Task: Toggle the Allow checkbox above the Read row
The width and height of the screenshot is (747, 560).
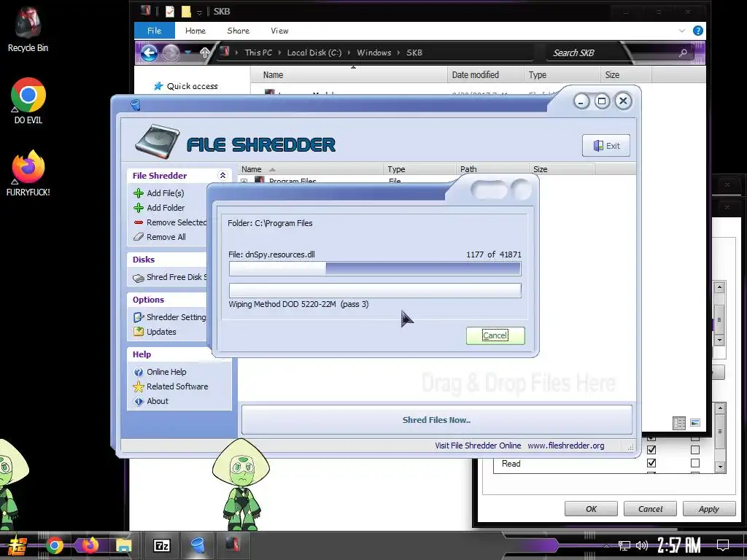Action: [651, 449]
